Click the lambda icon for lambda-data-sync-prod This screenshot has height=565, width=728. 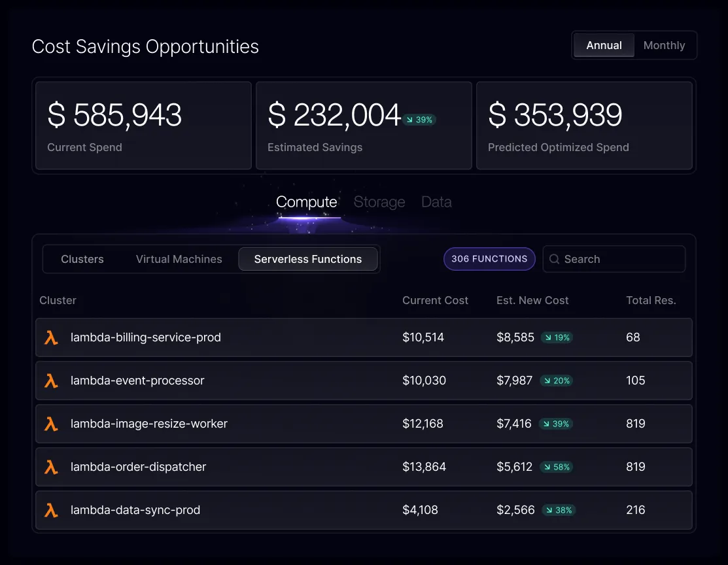point(51,510)
